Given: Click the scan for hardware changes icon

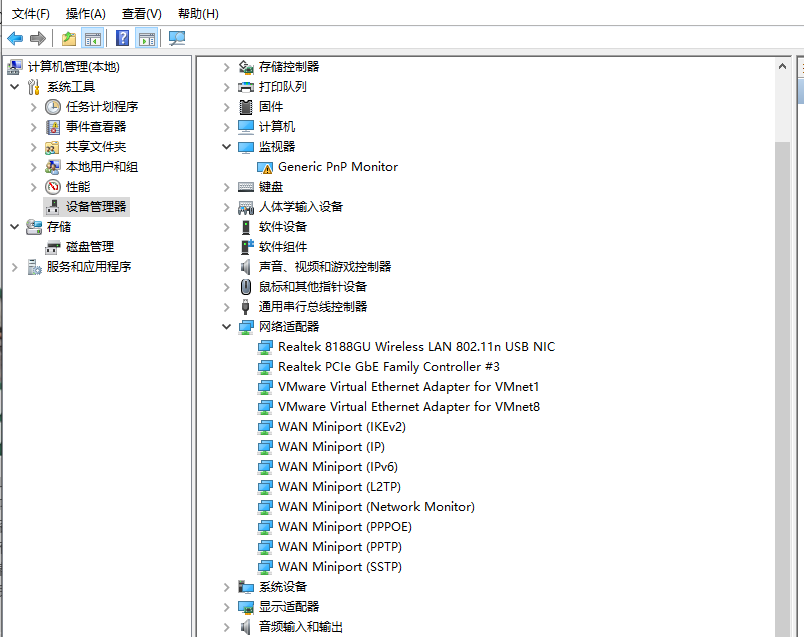Looking at the screenshot, I should tap(177, 38).
